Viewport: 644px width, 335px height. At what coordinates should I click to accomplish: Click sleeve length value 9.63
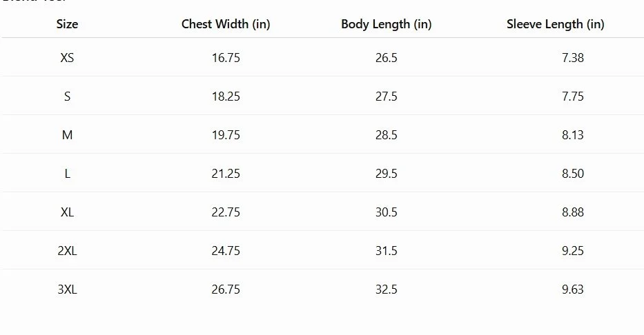coord(572,289)
